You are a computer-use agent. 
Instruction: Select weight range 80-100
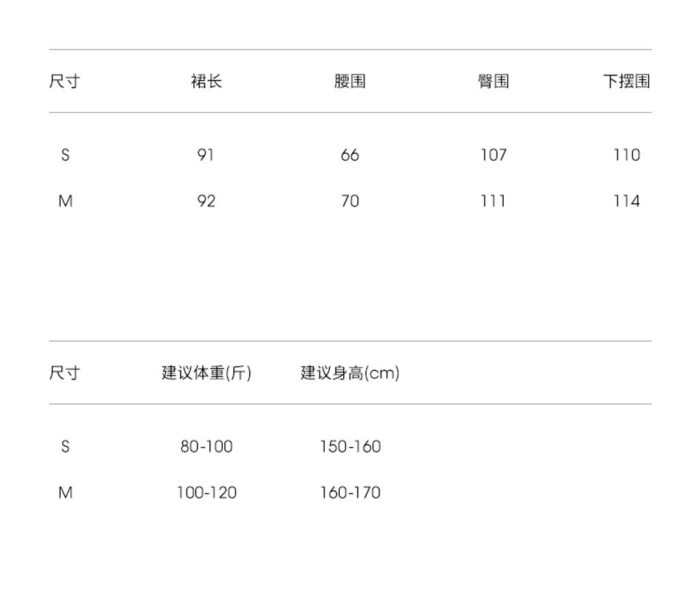coord(206,446)
